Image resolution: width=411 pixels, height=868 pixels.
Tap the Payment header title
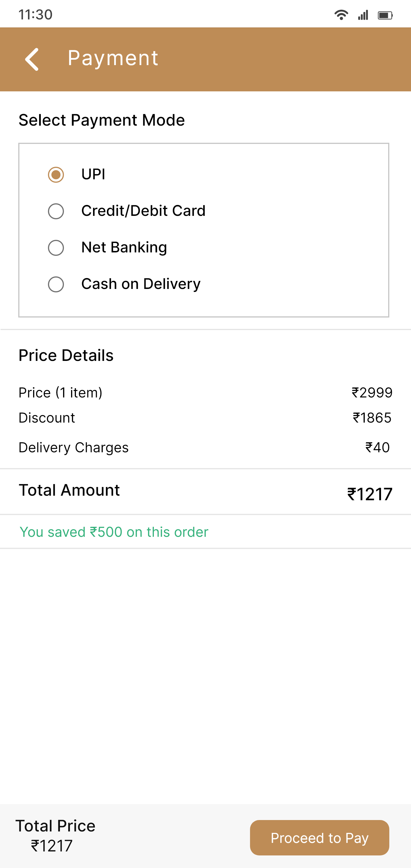113,58
